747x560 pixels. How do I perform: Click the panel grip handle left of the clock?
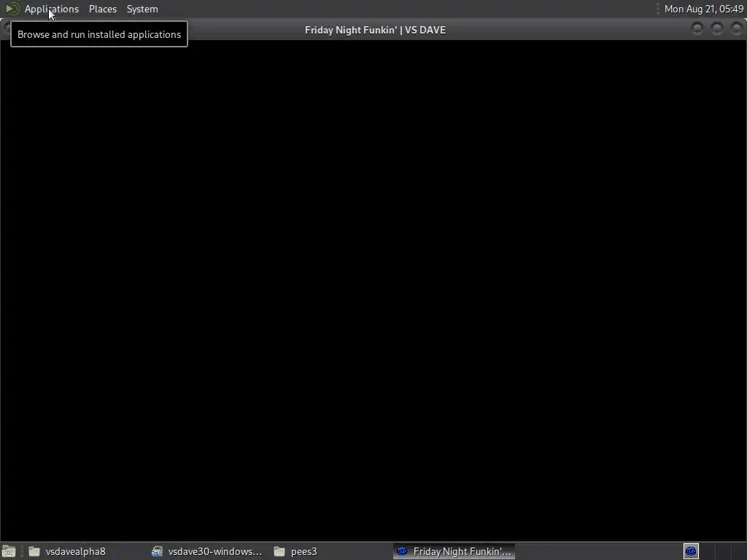click(x=658, y=9)
